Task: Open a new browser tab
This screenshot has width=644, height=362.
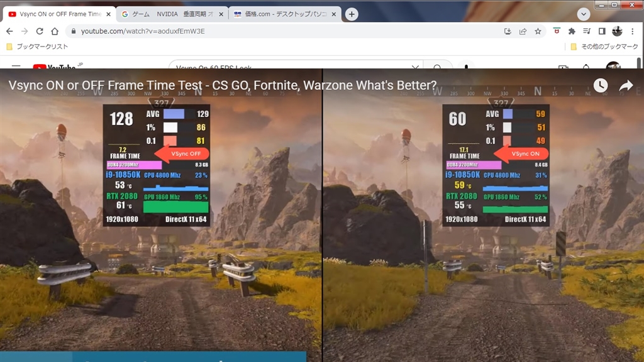Action: coord(352,14)
